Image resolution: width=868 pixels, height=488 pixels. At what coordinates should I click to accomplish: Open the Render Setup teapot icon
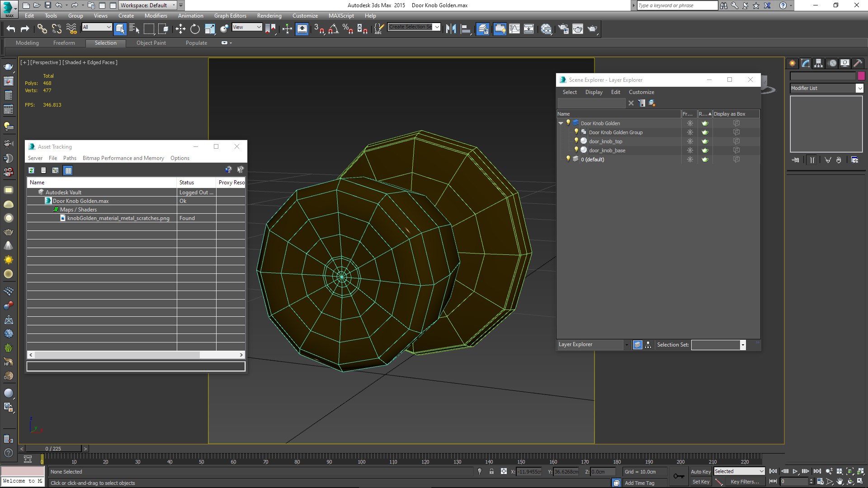click(x=563, y=29)
